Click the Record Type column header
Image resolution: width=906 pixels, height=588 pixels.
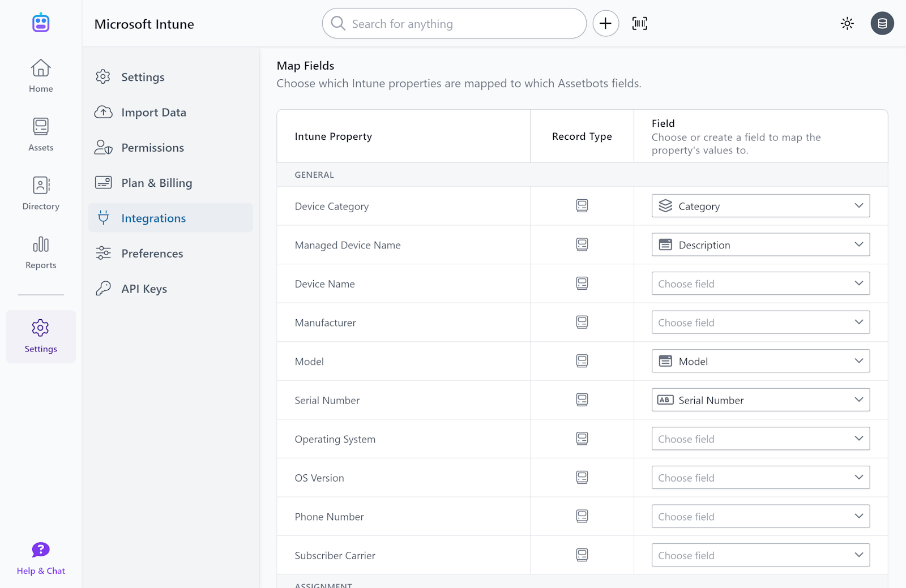pyautogui.click(x=582, y=136)
